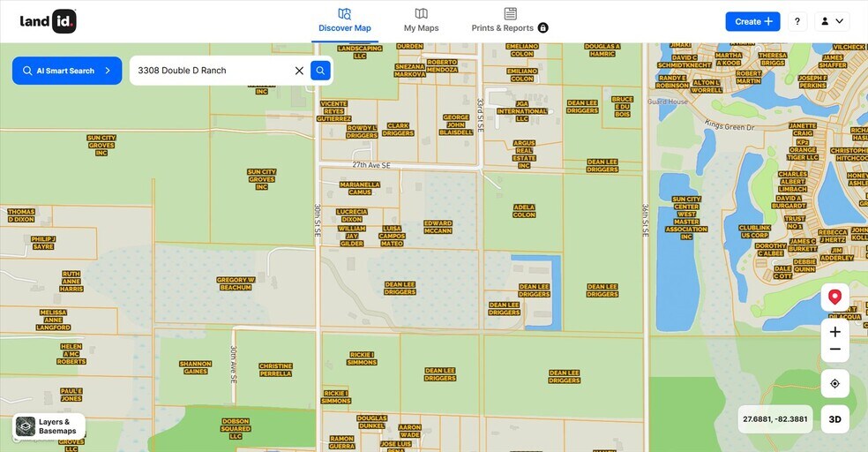This screenshot has height=452, width=868.
Task: Locate me with the crosshair icon
Action: point(834,383)
